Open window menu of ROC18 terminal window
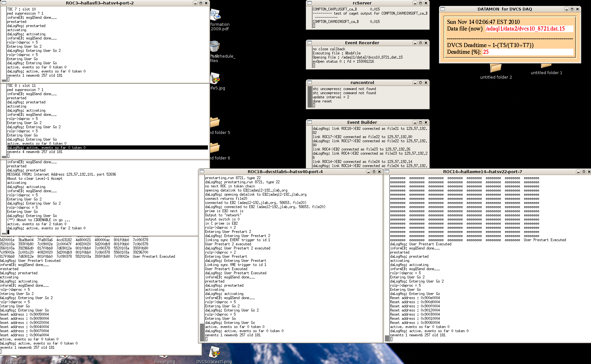 202,171
